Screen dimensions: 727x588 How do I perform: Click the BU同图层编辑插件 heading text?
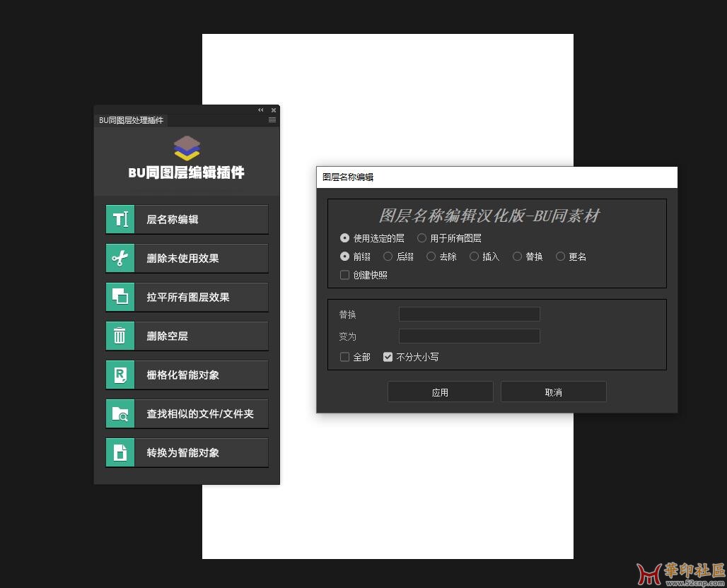pos(187,172)
